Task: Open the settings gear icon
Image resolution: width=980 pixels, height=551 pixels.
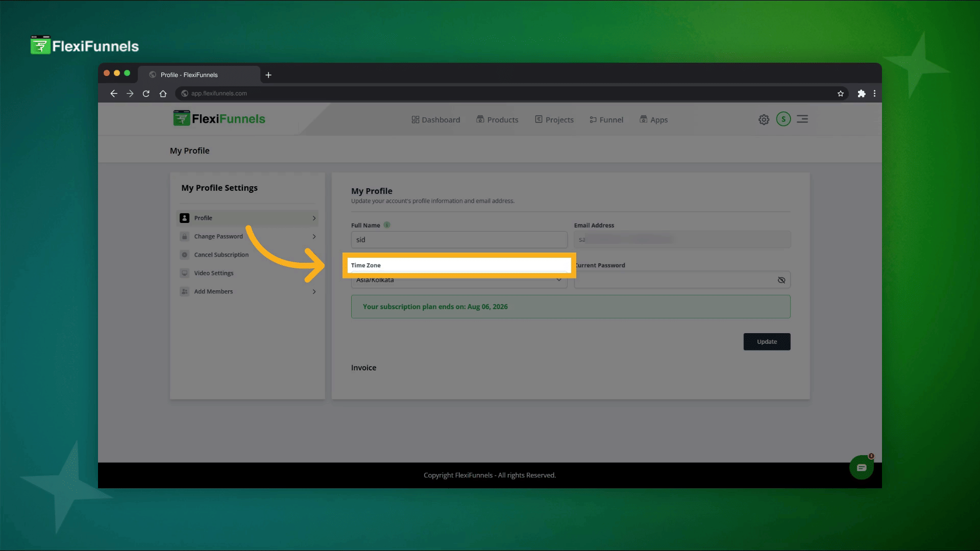Action: pos(764,119)
